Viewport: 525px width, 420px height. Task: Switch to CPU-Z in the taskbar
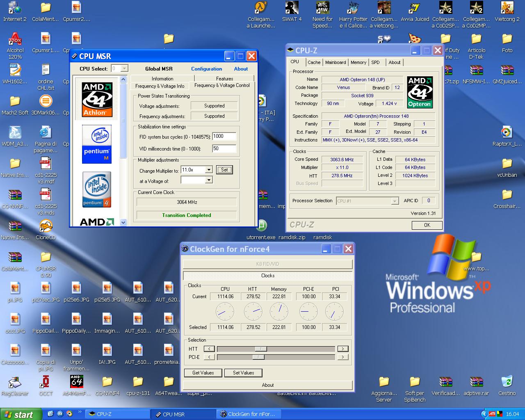click(117, 414)
